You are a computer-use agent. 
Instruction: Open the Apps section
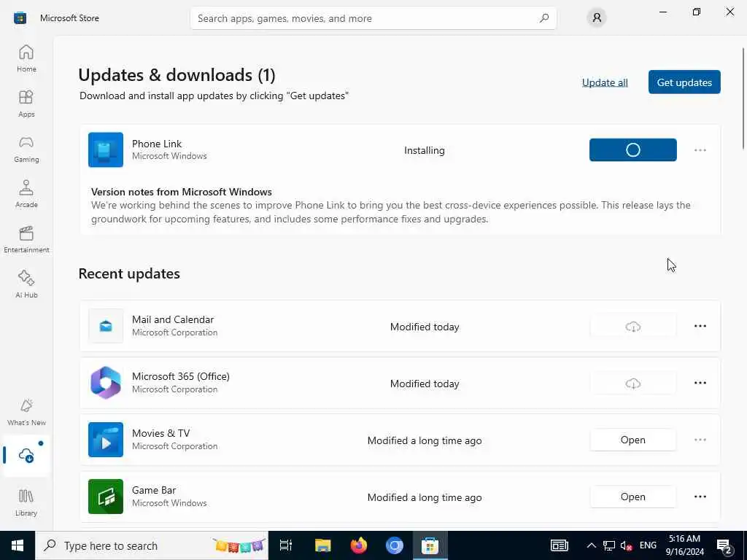click(26, 104)
